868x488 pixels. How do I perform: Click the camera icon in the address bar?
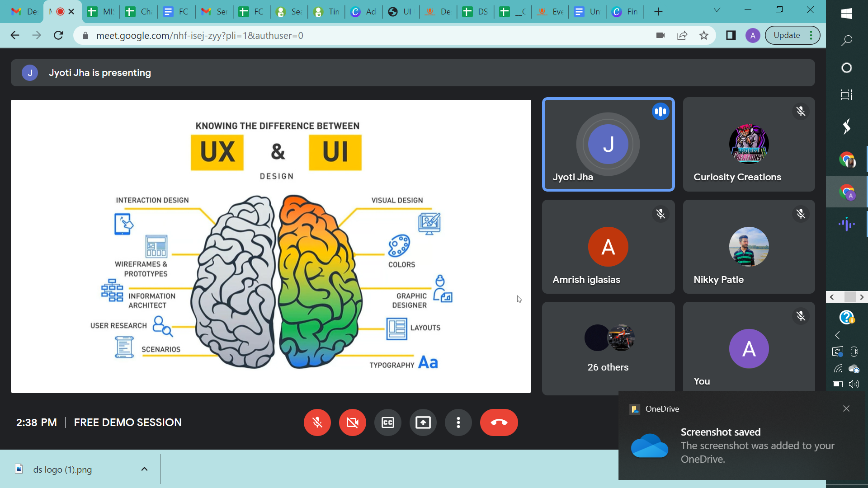click(660, 35)
